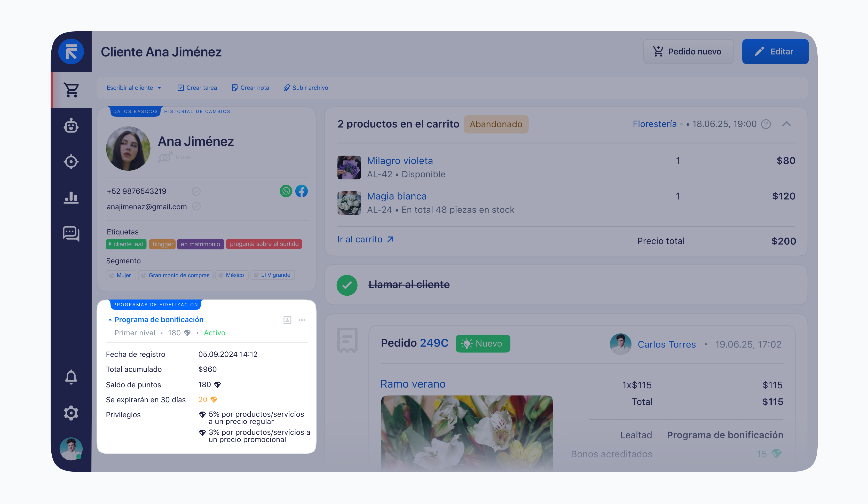Click the orange diamond expiring points icon
This screenshot has height=504, width=868.
pyautogui.click(x=214, y=400)
